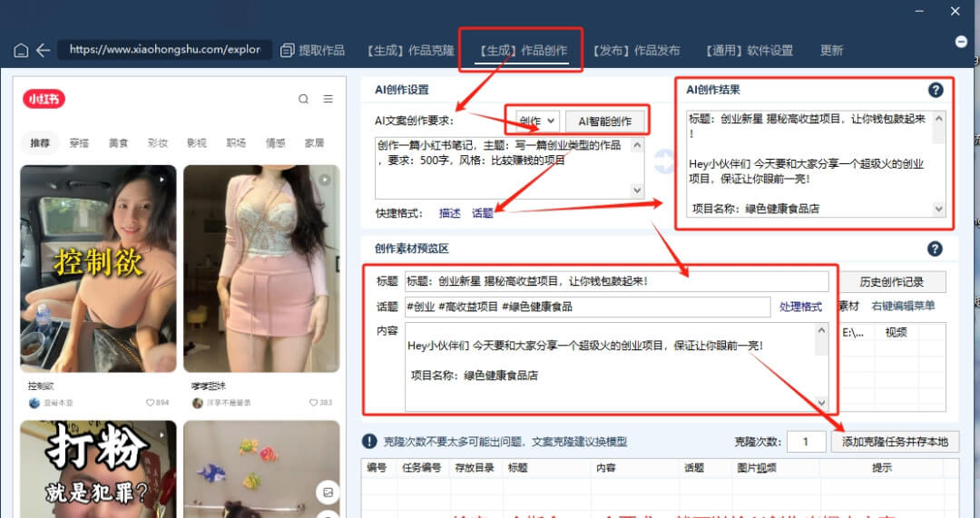The height and width of the screenshot is (518, 980).
Task: Click the blue warning info icon
Action: pos(369,441)
